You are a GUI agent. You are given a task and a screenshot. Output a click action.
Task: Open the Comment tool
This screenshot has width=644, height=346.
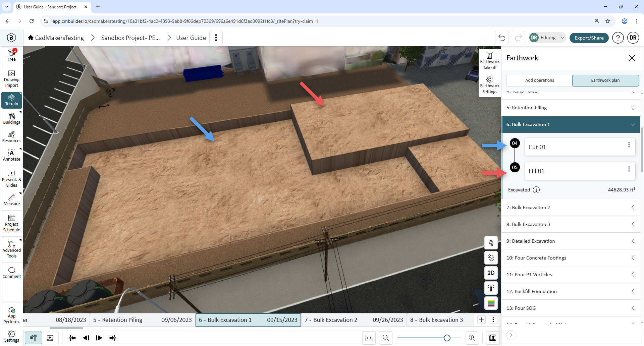(x=12, y=273)
